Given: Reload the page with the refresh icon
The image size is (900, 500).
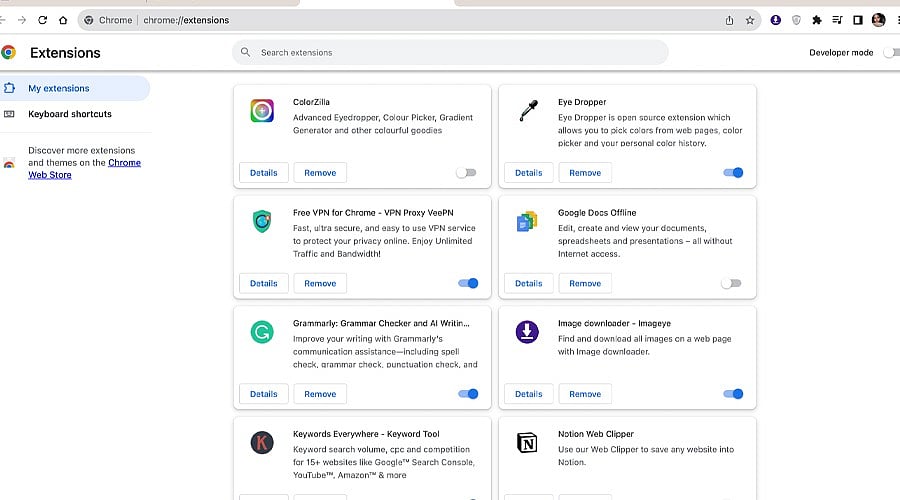Looking at the screenshot, I should (42, 20).
